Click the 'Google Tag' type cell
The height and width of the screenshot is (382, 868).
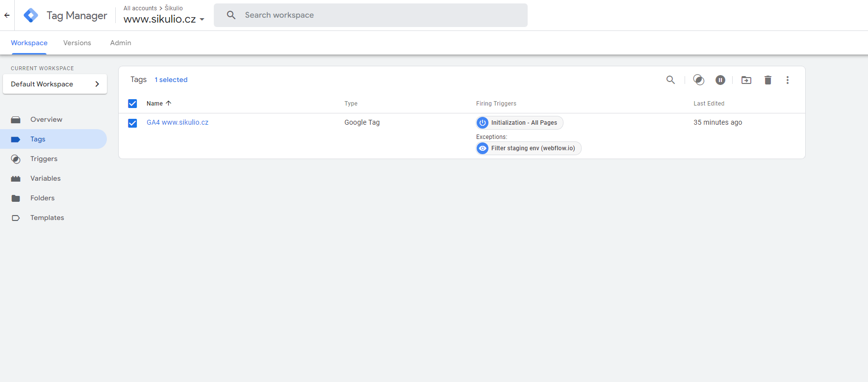362,122
